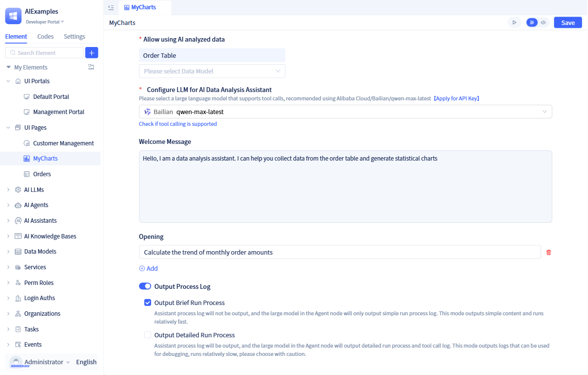Screen dimensions: 588x375
Task: Click the AI Assistants icon
Action: tap(18, 221)
